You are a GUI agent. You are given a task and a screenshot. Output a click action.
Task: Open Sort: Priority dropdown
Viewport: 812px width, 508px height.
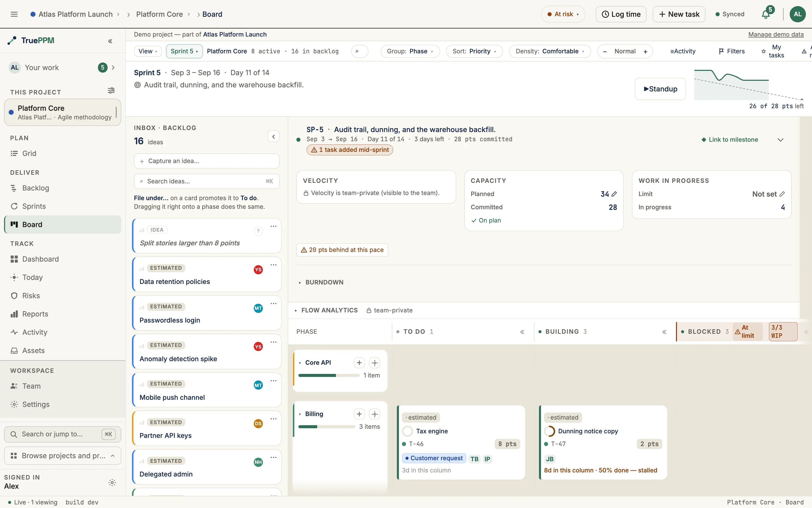[474, 51]
